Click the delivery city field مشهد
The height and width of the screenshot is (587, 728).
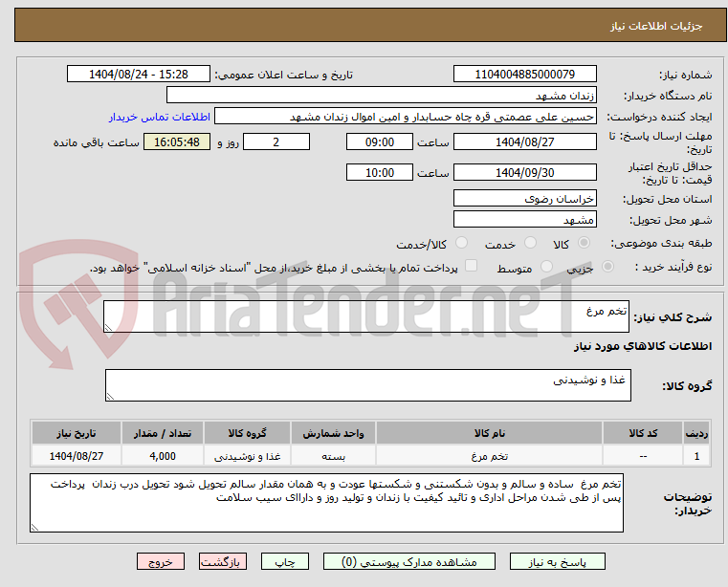click(524, 219)
